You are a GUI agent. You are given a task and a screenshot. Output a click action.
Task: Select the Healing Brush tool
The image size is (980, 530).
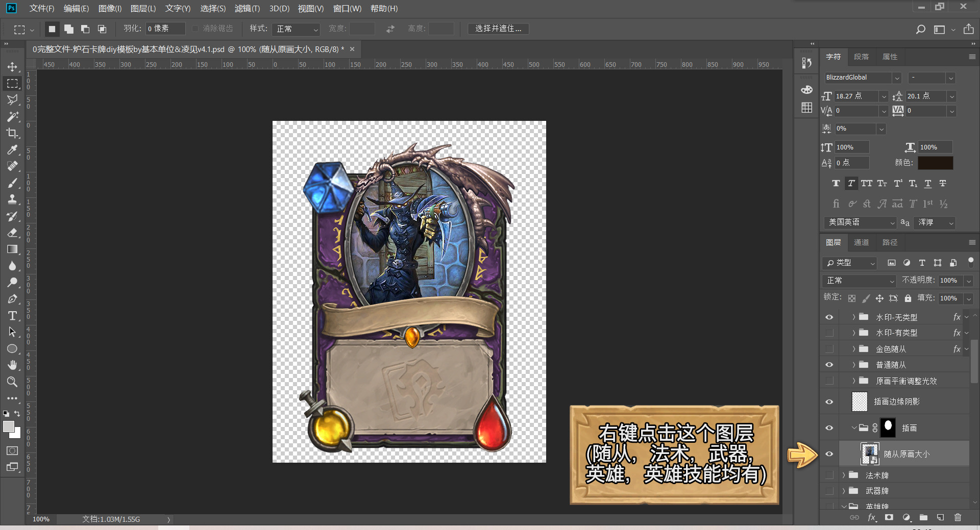tap(12, 166)
